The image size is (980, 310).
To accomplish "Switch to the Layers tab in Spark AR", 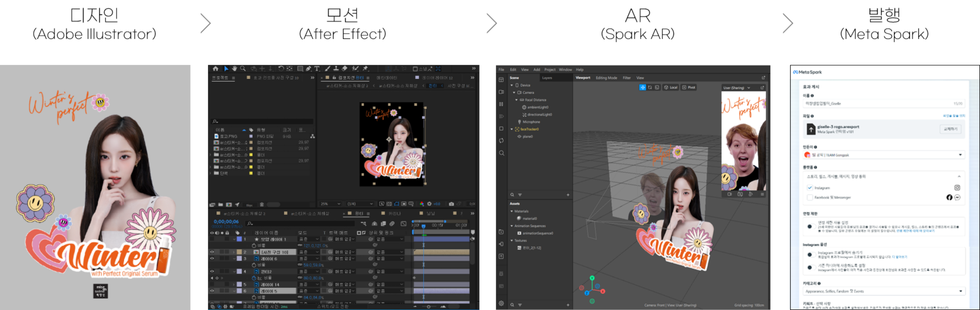I will tap(547, 78).
